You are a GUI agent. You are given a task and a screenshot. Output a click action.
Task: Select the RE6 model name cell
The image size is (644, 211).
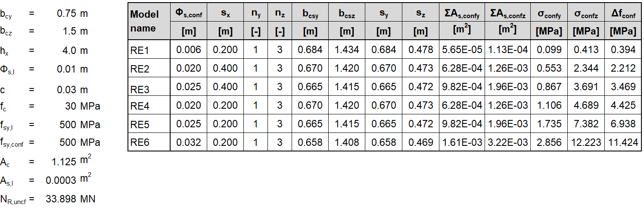click(140, 142)
